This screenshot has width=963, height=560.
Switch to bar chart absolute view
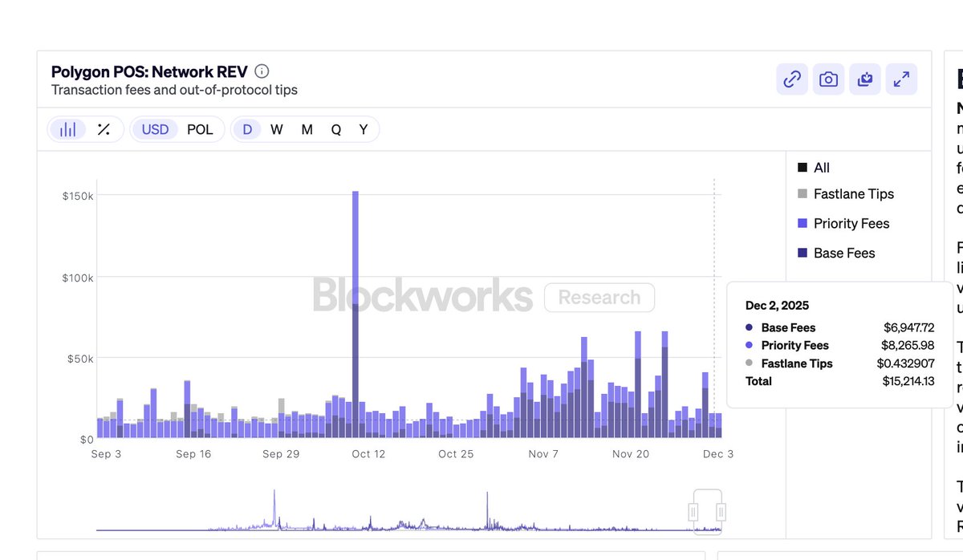click(x=67, y=129)
